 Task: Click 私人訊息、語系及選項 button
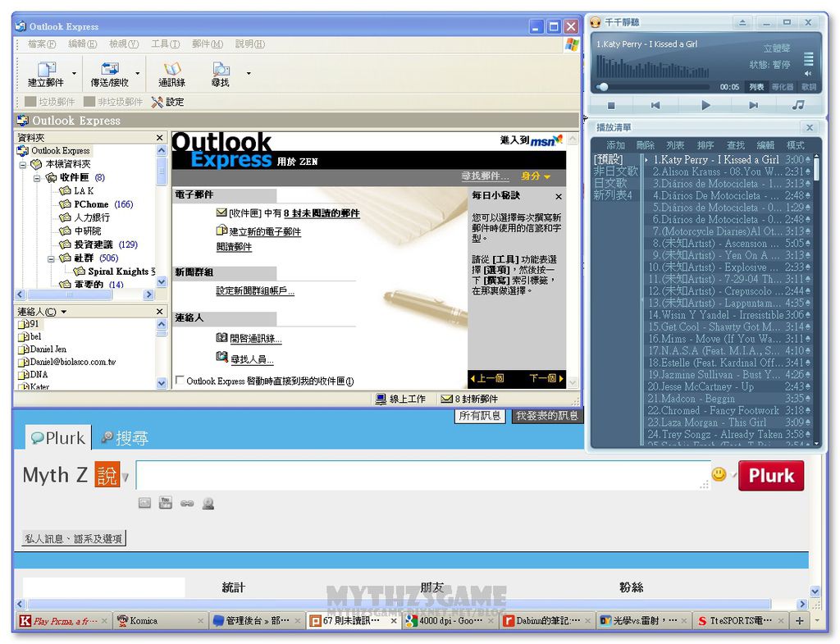pos(74,538)
